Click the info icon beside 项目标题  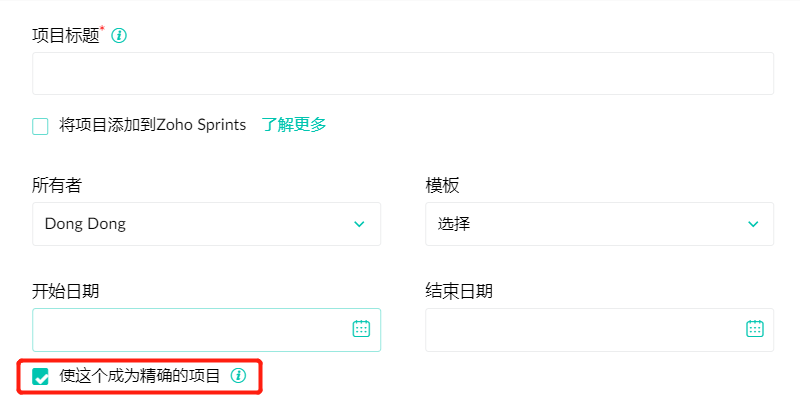tap(119, 36)
